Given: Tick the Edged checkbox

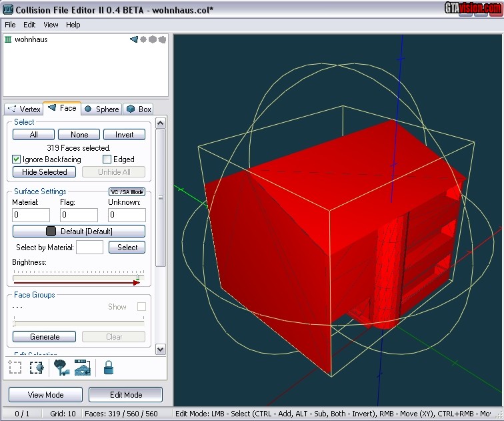Looking at the screenshot, I should coord(107,159).
